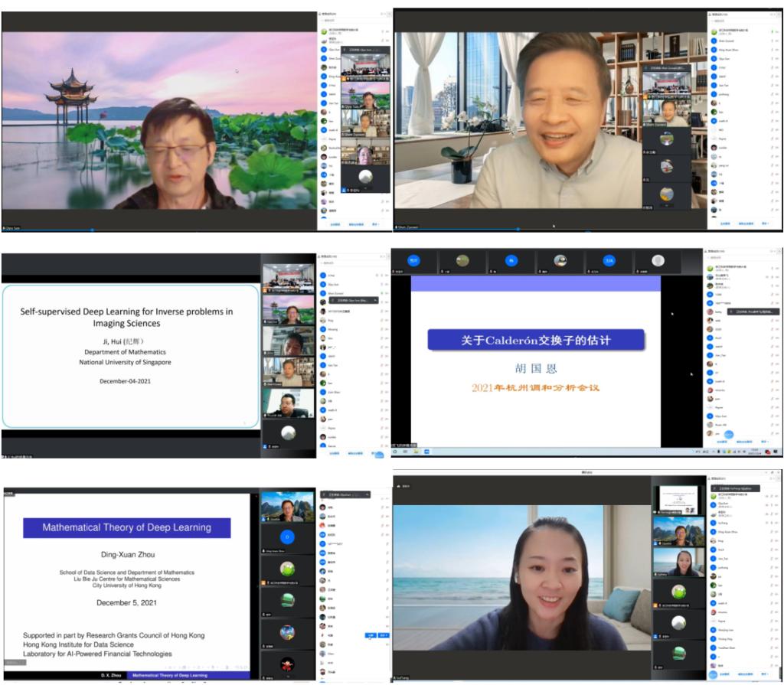The height and width of the screenshot is (685, 784).
Task: Click the first blue avatar tile above Calderón slide
Action: click(413, 261)
